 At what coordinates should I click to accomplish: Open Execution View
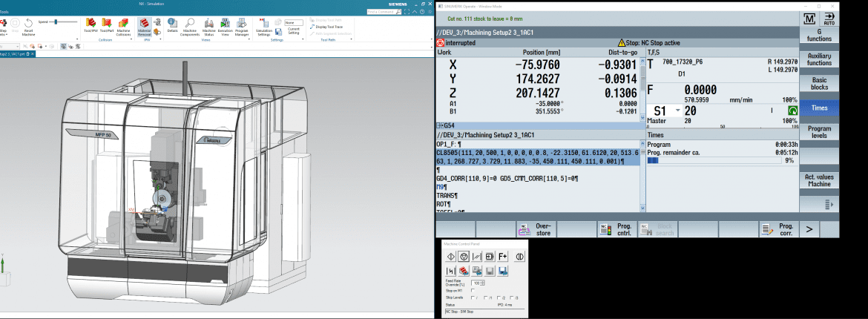(x=226, y=27)
